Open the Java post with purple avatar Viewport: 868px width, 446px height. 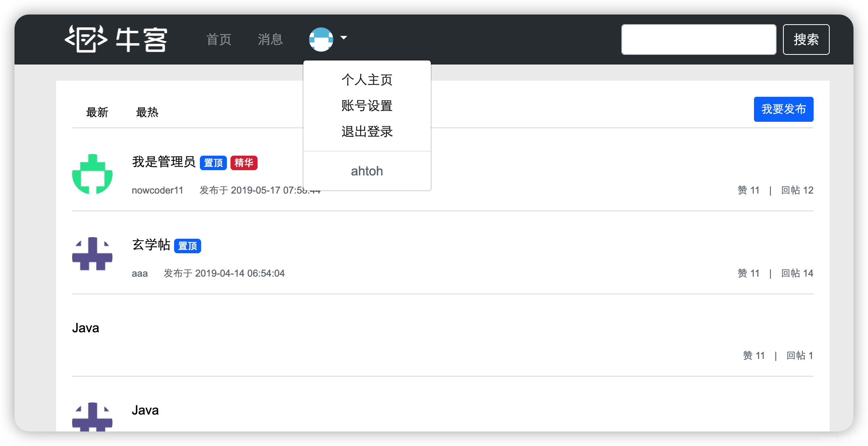pyautogui.click(x=145, y=410)
